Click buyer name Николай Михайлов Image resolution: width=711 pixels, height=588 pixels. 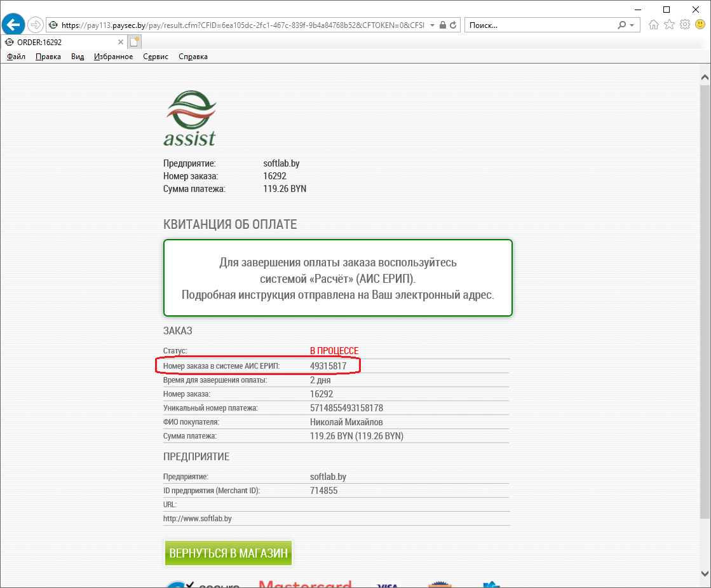346,422
